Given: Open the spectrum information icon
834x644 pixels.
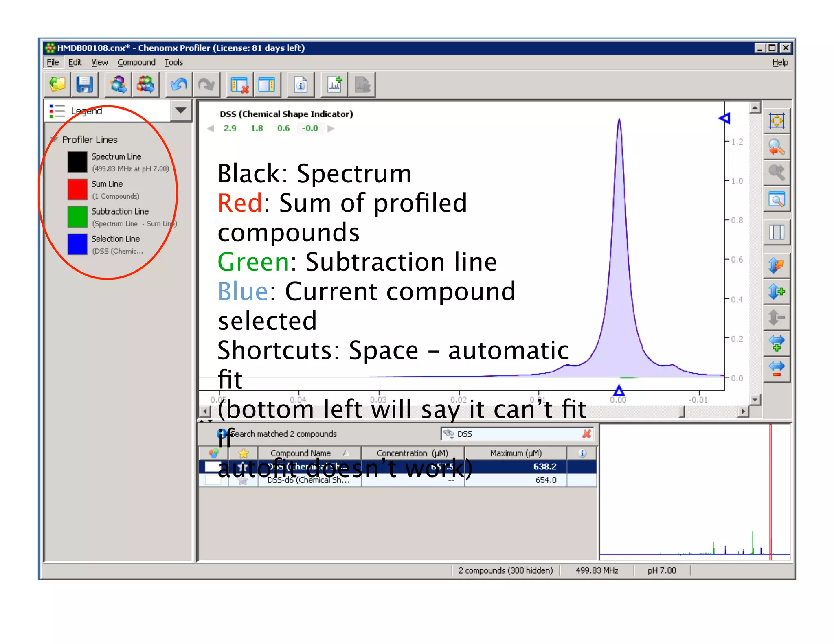Looking at the screenshot, I should point(301,85).
